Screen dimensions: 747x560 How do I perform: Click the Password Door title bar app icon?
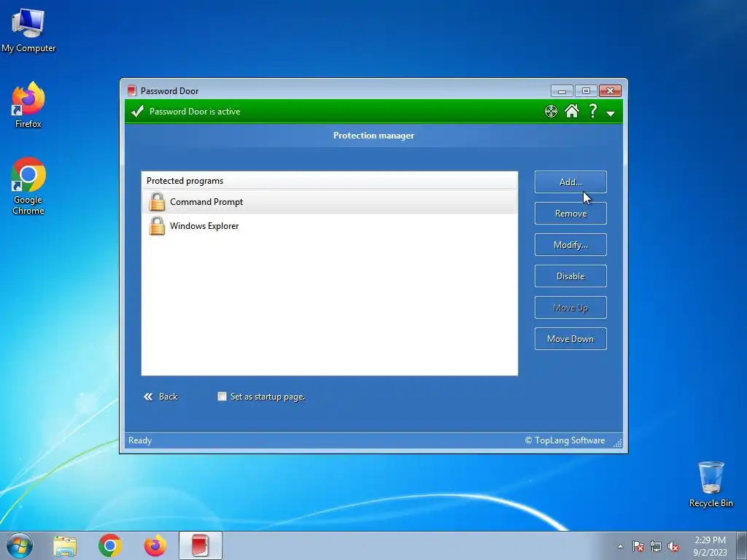click(131, 90)
